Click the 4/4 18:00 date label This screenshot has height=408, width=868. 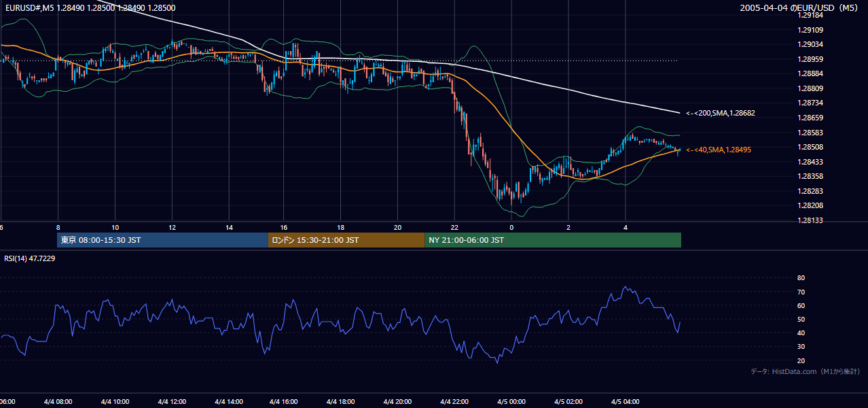point(342,402)
